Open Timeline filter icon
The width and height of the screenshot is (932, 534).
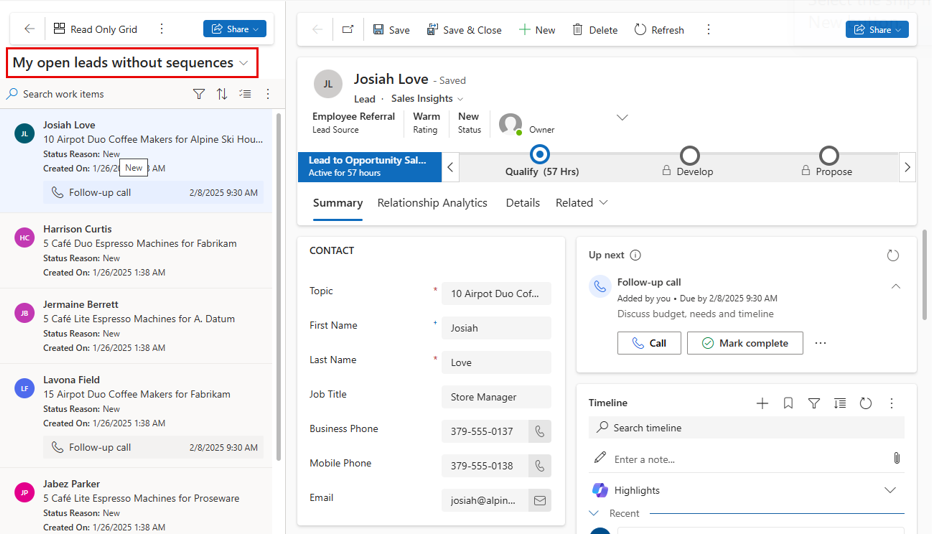click(x=814, y=403)
